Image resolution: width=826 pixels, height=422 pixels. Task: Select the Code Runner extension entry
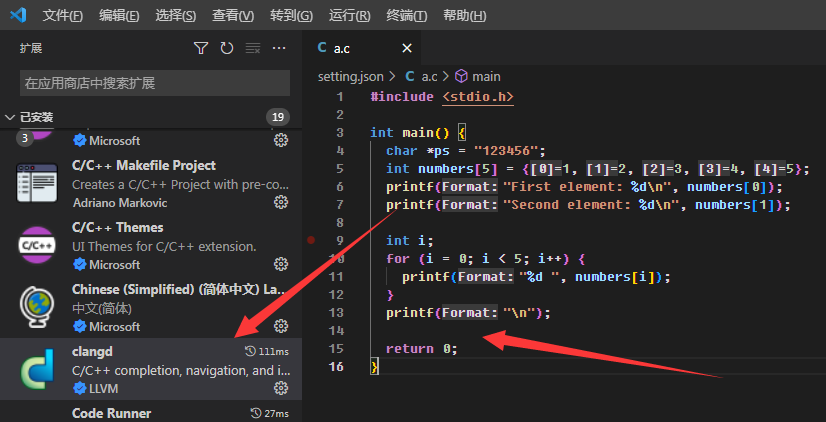[150, 413]
